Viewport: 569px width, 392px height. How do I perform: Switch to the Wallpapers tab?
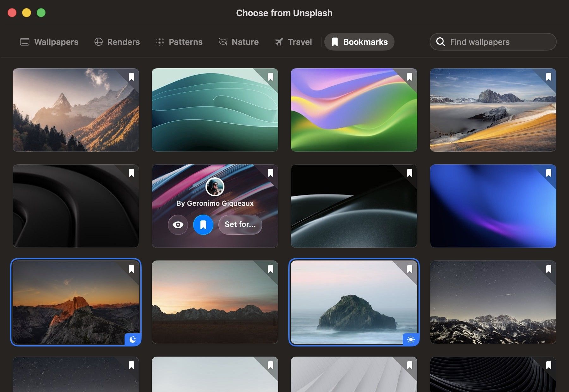click(x=49, y=42)
